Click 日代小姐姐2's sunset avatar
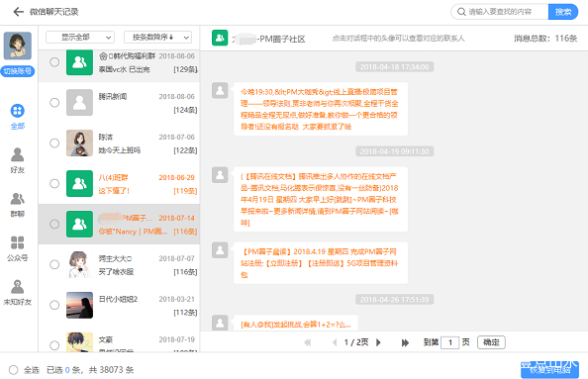Screen dimensions: 588x379 79,305
